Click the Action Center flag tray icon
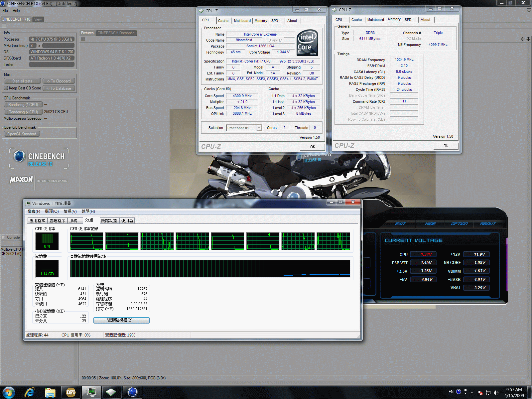This screenshot has height=399, width=532. [x=480, y=392]
